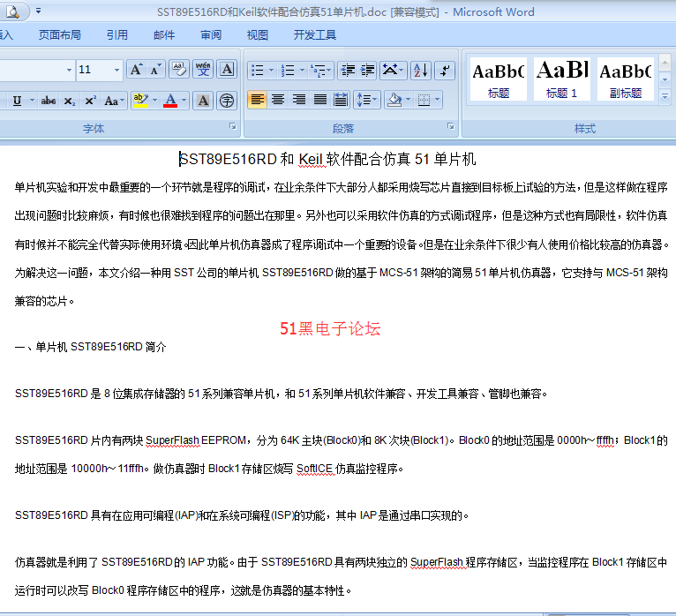Open the Multilevel List menu

320,71
